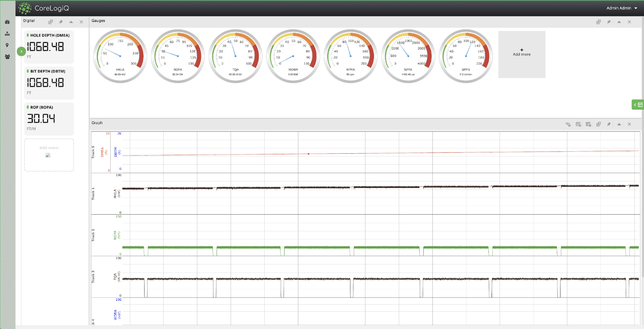Collapse the Graph panel with the up arrow
Image resolution: width=644 pixels, height=329 pixels.
coord(619,124)
